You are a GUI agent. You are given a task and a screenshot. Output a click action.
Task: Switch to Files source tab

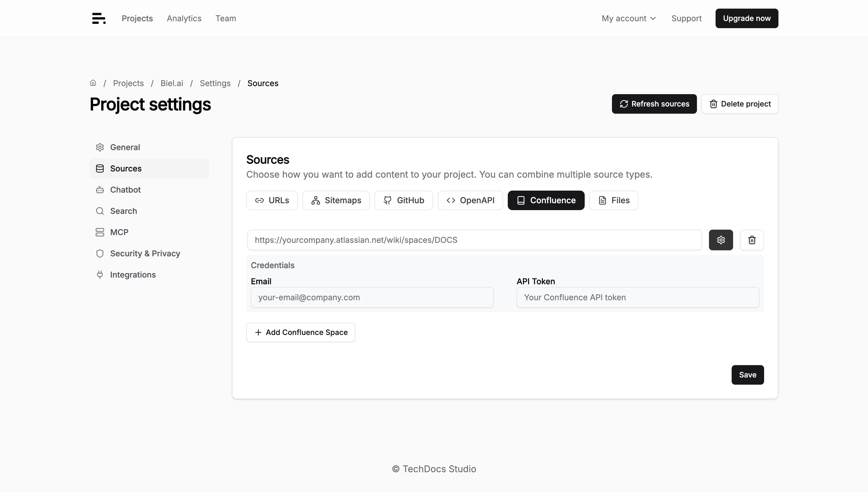pyautogui.click(x=614, y=200)
